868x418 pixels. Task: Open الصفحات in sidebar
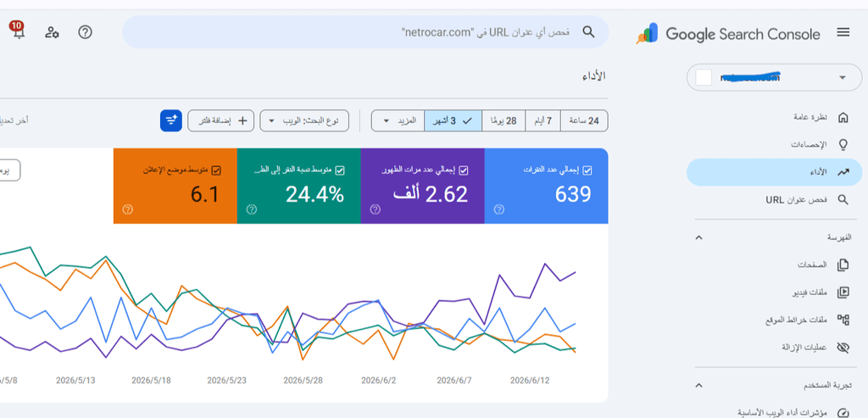point(775,265)
